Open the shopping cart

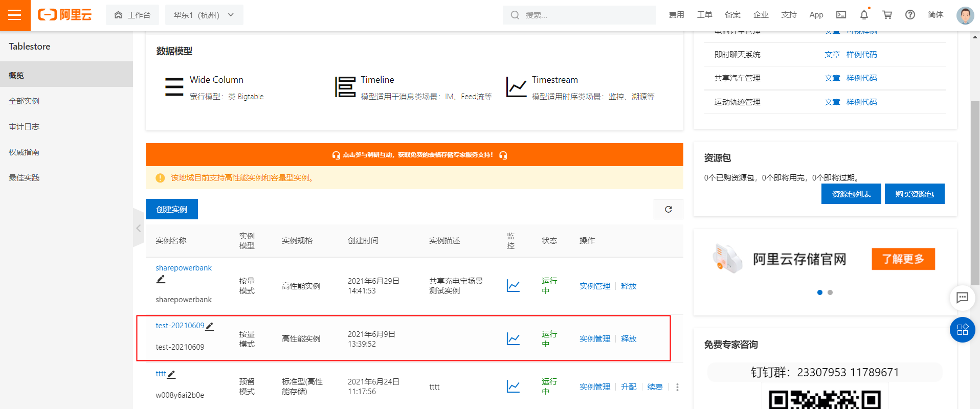(x=887, y=15)
